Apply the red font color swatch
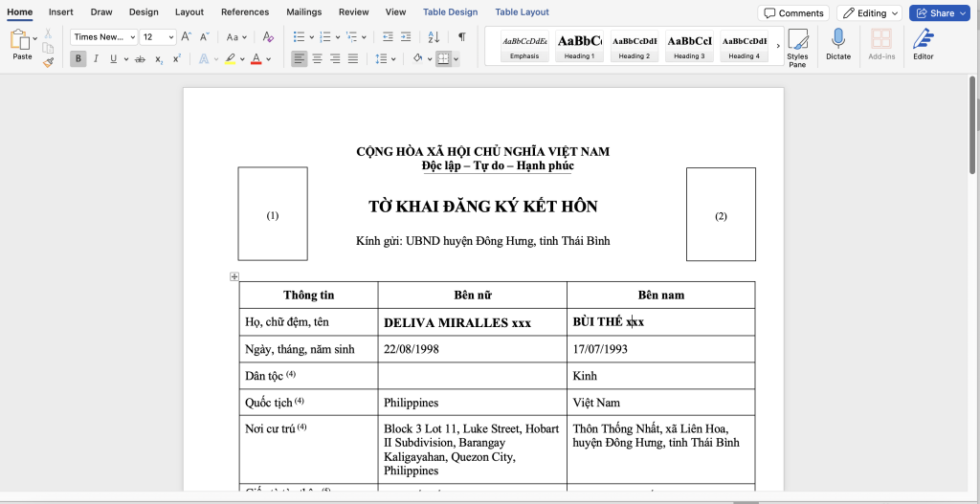Image resolution: width=980 pixels, height=504 pixels. (256, 59)
